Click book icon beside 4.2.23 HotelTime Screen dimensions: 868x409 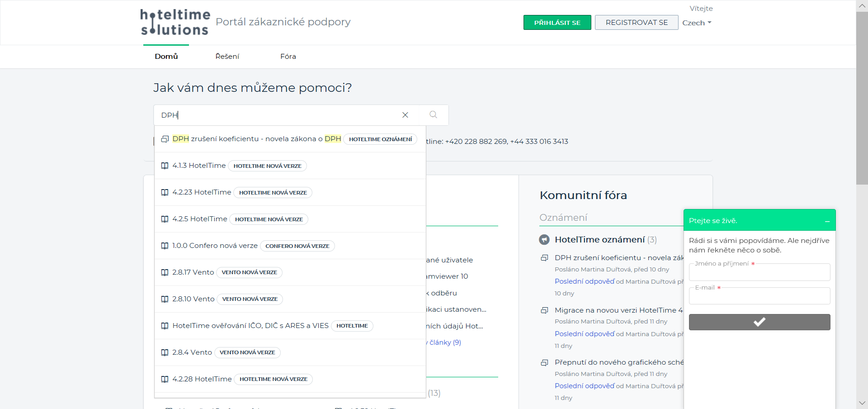(x=165, y=192)
